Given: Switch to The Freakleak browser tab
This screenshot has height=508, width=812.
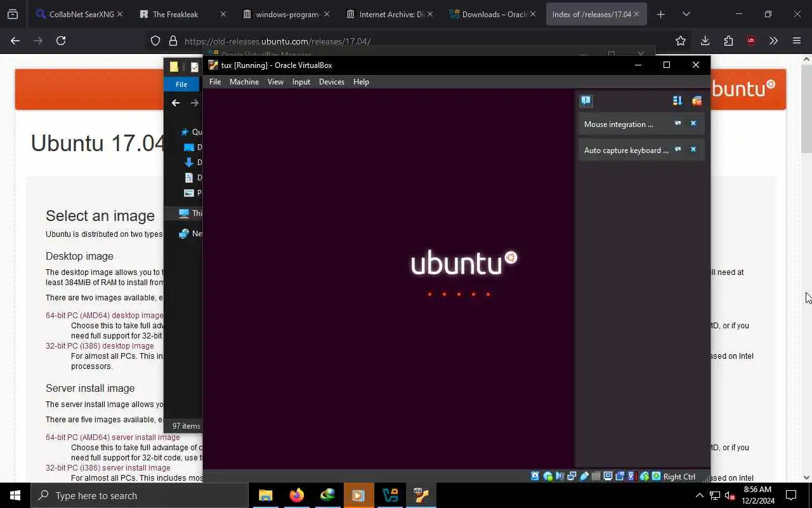Looking at the screenshot, I should point(182,14).
